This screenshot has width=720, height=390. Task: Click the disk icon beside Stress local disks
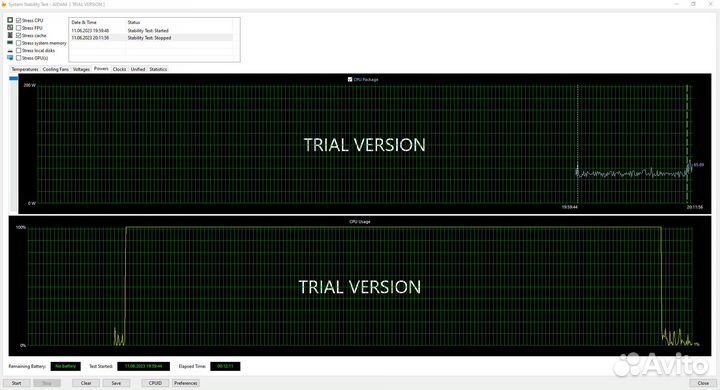[10, 51]
